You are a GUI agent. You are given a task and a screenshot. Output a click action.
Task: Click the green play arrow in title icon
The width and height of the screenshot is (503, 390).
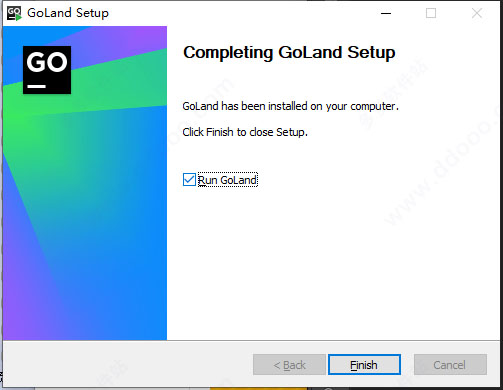pyautogui.click(x=19, y=17)
